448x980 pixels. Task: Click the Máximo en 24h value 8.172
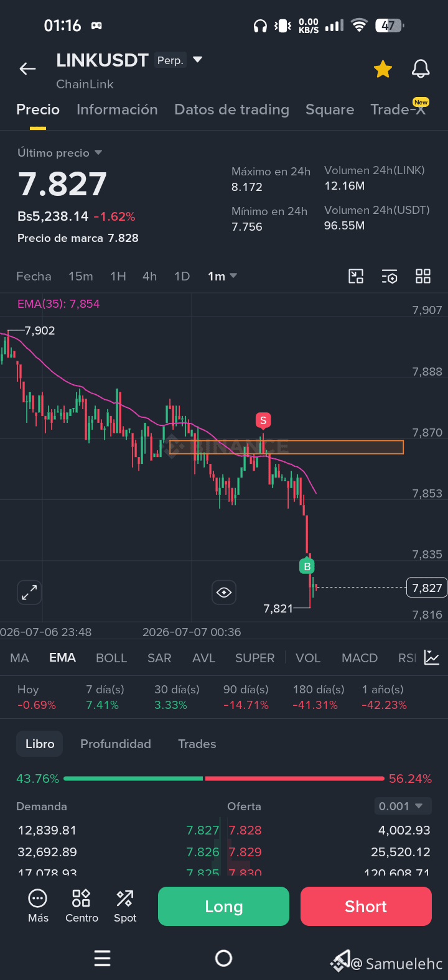(x=247, y=187)
